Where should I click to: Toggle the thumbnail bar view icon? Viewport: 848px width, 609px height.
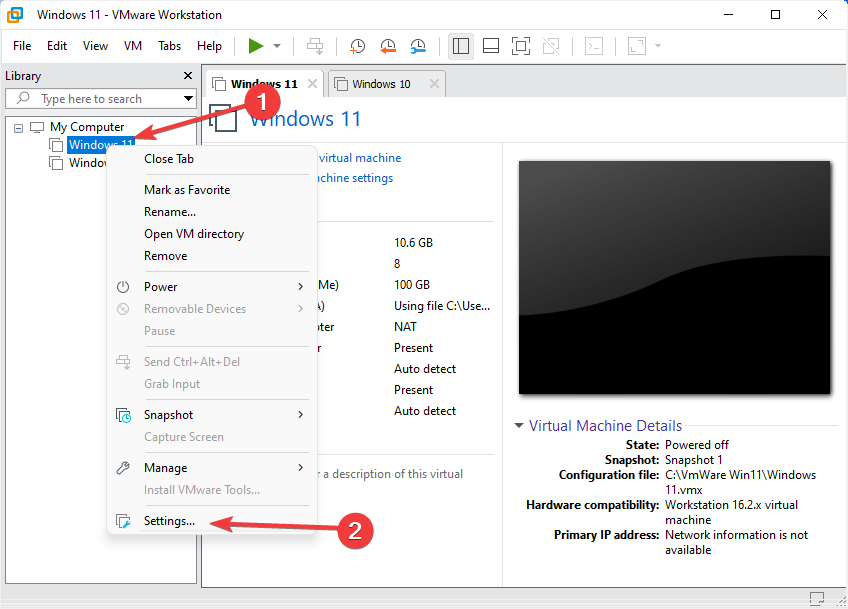(x=491, y=46)
